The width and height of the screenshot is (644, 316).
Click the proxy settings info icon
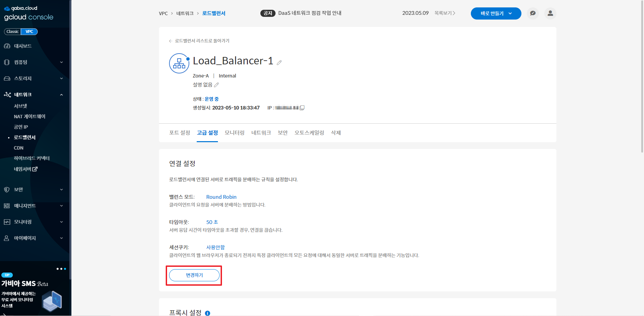tap(207, 313)
